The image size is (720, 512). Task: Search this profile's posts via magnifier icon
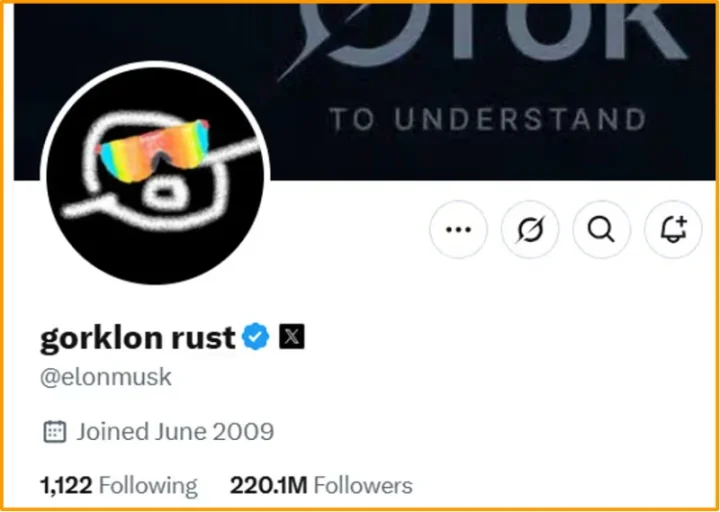(601, 230)
